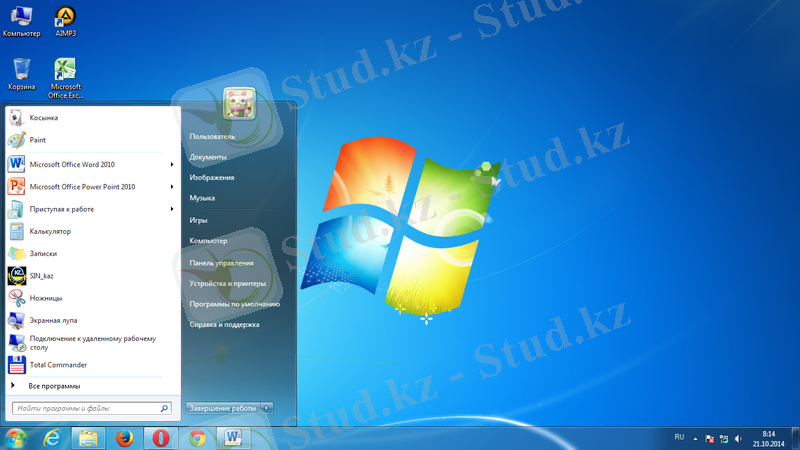This screenshot has height=450, width=800.
Task: Launch Opera from the taskbar
Action: (x=161, y=438)
